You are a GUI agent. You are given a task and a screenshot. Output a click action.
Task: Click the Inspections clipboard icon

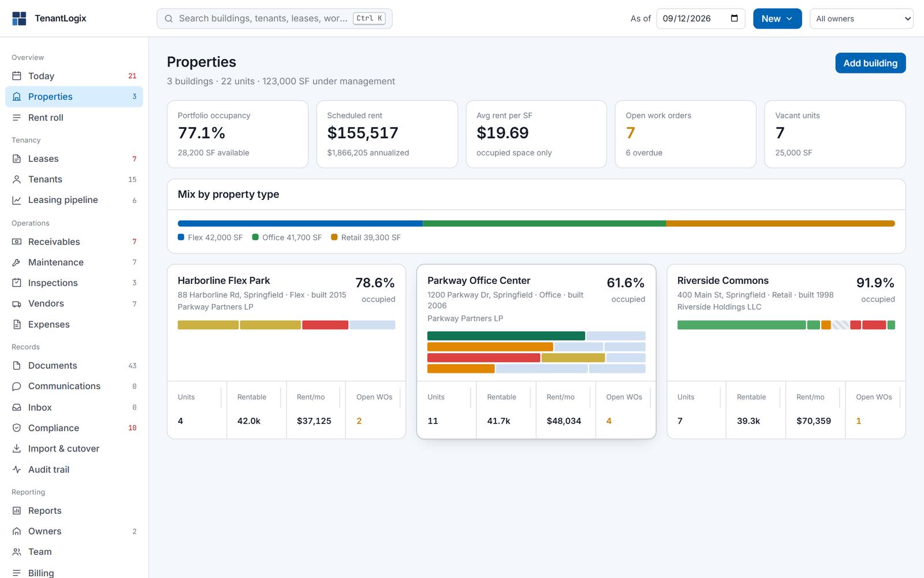point(17,283)
